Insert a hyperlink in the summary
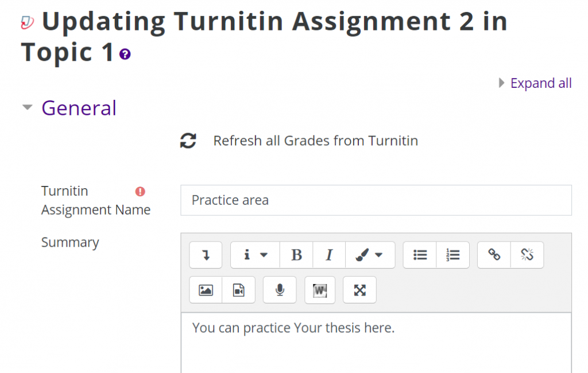 click(x=494, y=255)
